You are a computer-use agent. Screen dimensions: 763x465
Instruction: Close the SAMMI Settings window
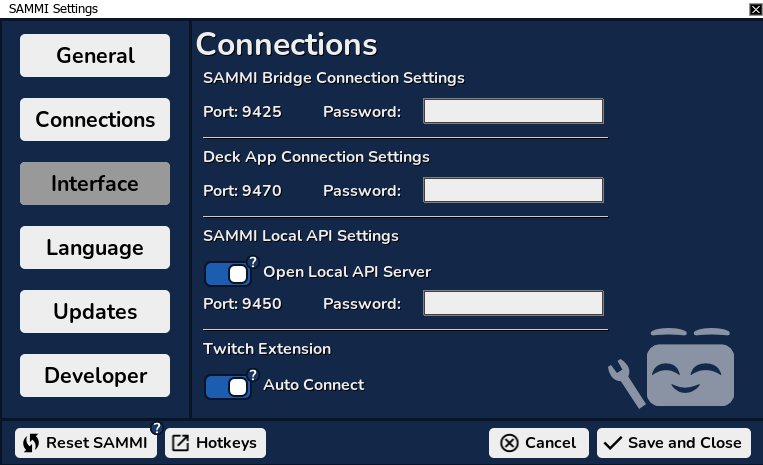click(x=756, y=9)
